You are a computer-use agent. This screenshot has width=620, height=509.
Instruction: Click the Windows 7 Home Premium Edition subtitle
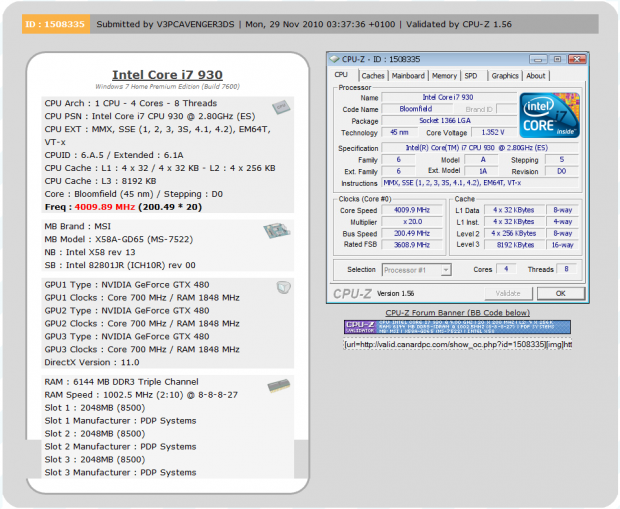click(167, 87)
